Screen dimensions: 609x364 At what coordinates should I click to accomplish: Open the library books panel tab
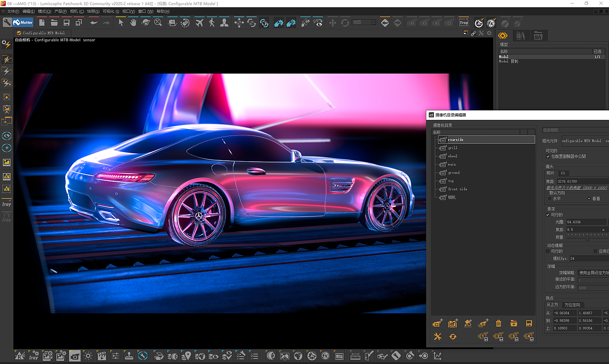pos(521,36)
